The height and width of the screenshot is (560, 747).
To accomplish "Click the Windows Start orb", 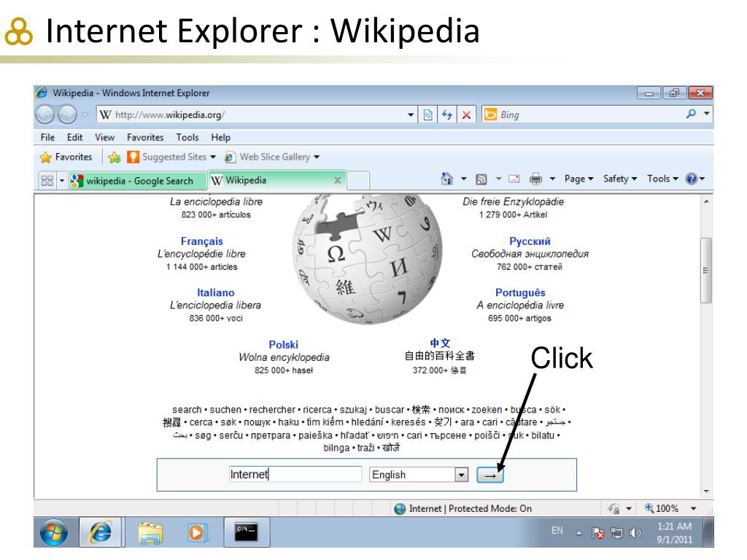I will pyautogui.click(x=53, y=532).
